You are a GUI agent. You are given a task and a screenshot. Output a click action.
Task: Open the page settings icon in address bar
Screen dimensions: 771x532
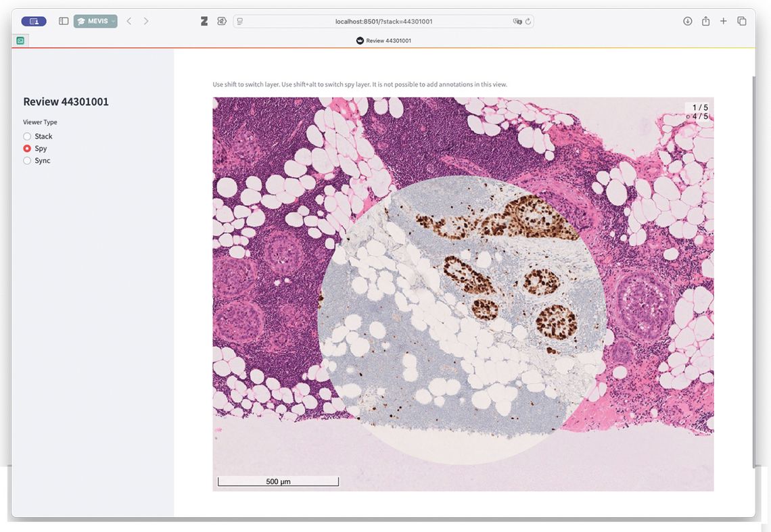(240, 21)
